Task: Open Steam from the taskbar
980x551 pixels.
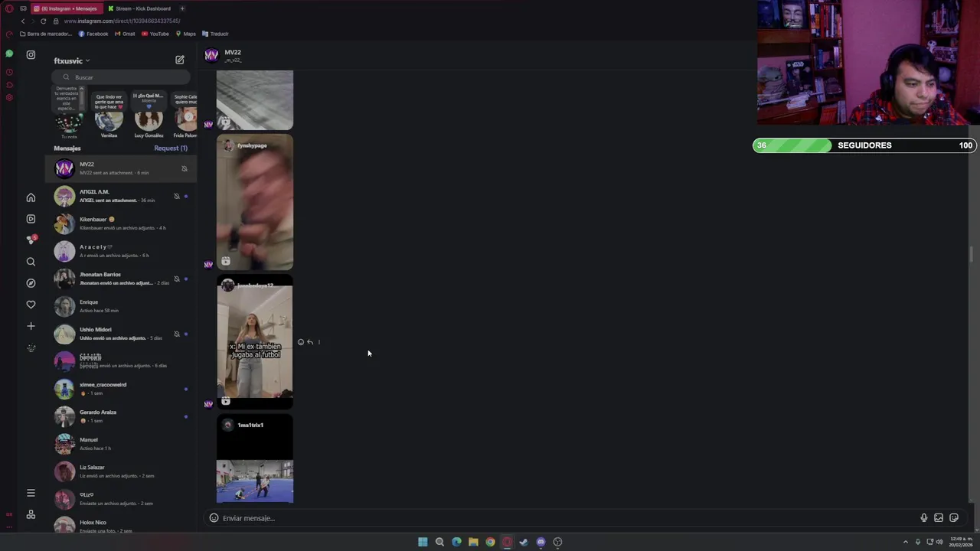Action: (x=524, y=542)
